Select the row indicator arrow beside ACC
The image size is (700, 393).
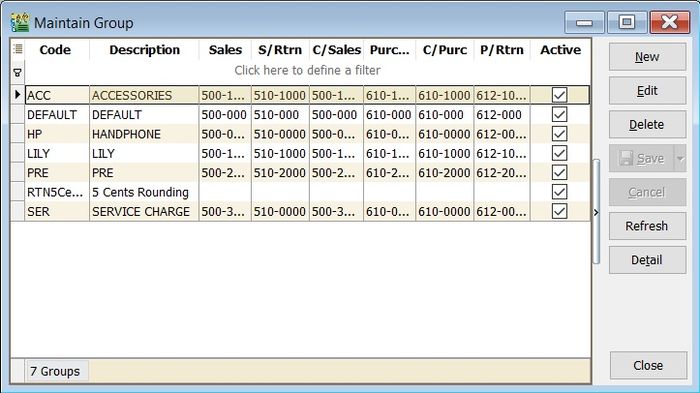point(17,95)
